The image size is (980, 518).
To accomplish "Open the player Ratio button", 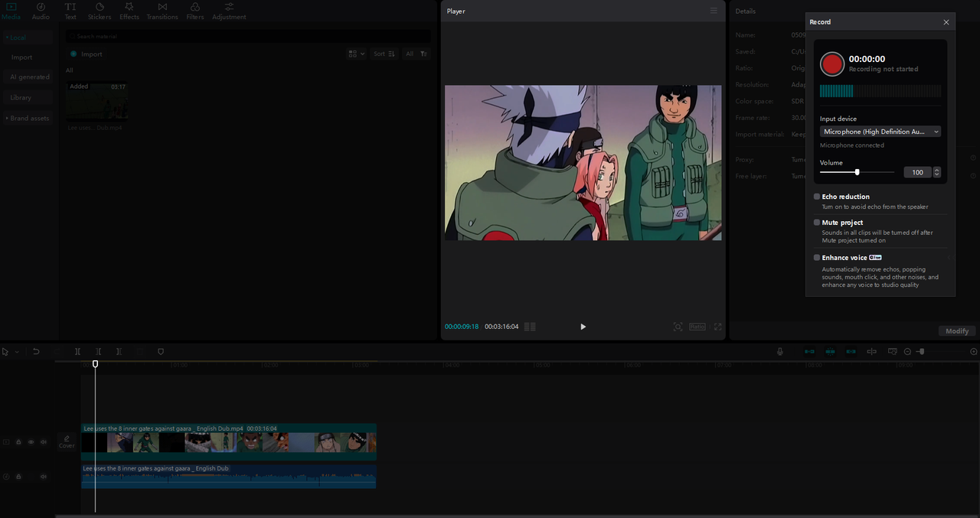I will pyautogui.click(x=697, y=327).
